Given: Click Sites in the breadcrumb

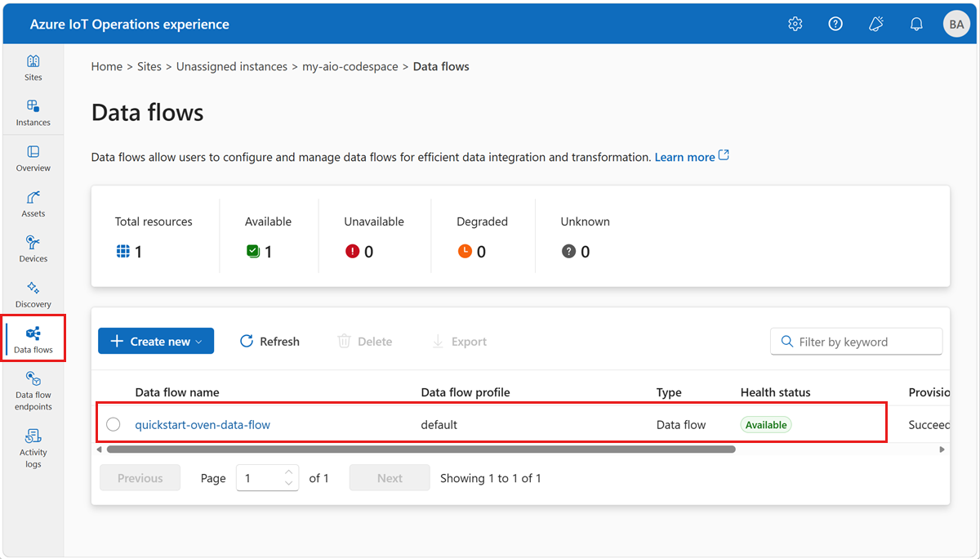Looking at the screenshot, I should 149,66.
